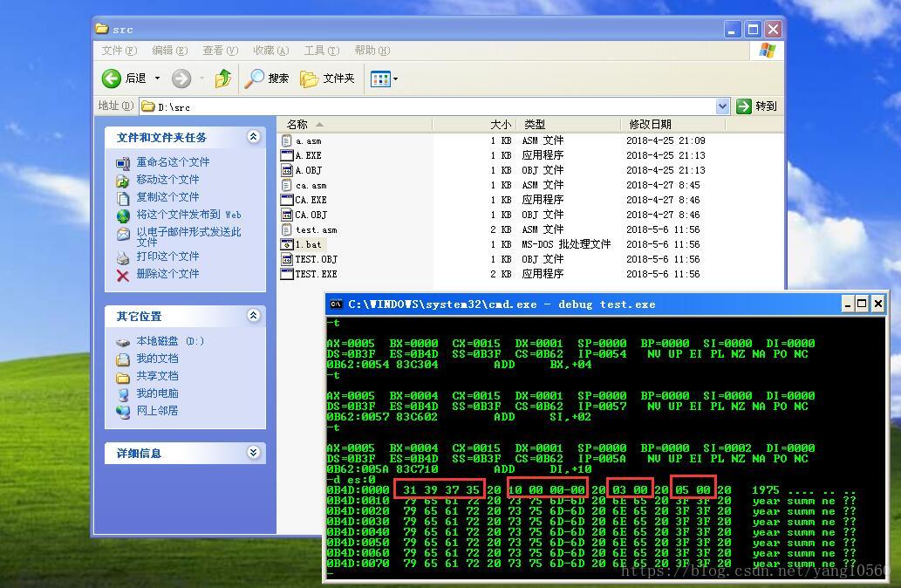Viewport: 901px width, 588px height.
Task: Collapse the 其它位置 panel
Action: 254,316
